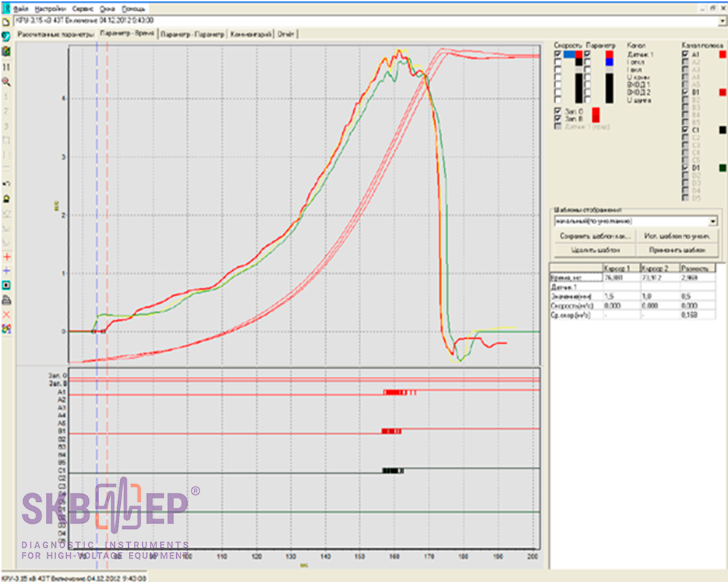
Task: Click the multicolored icon at the toolbar bottom
Action: point(7,329)
